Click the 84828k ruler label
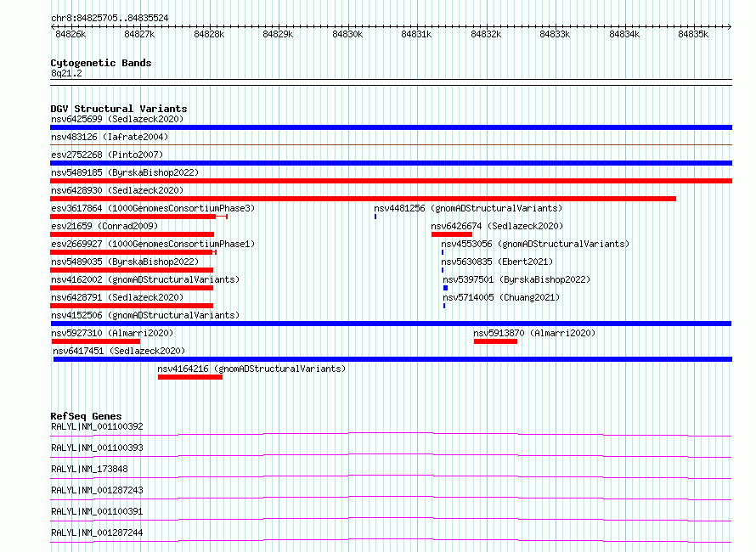This screenshot has width=756, height=552. click(209, 34)
